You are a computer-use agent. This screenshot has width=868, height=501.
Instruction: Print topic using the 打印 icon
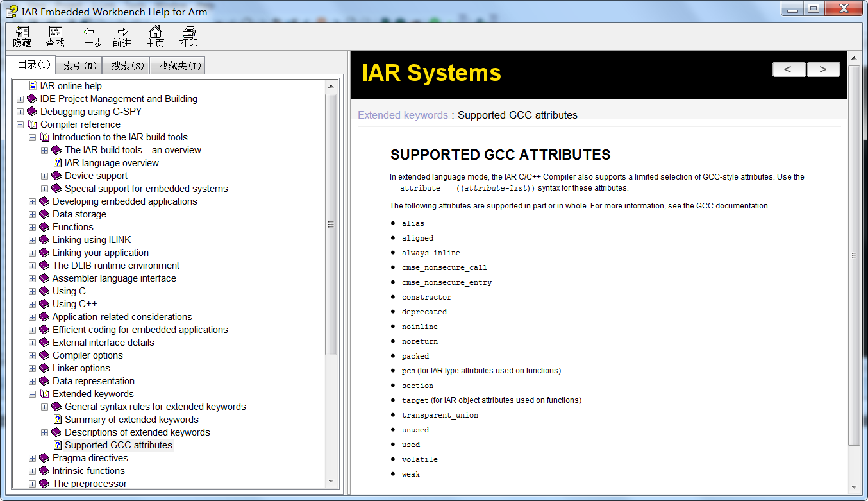[188, 37]
